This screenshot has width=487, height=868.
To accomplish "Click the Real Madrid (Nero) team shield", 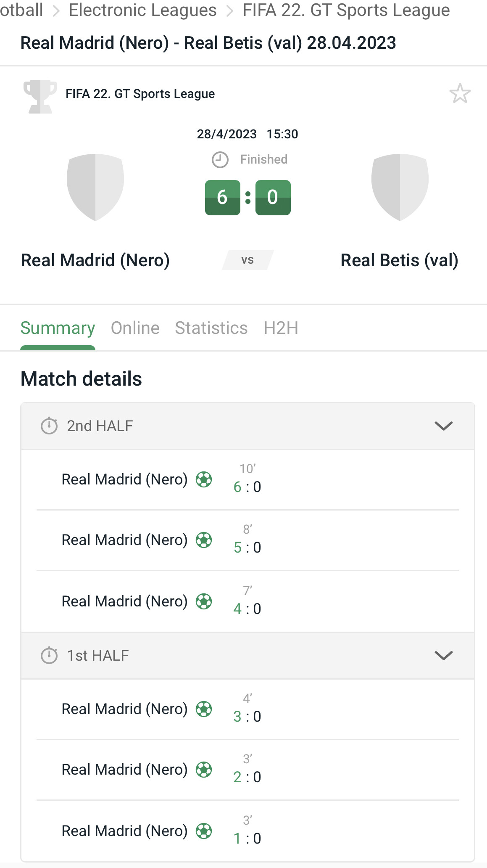I will click(95, 187).
